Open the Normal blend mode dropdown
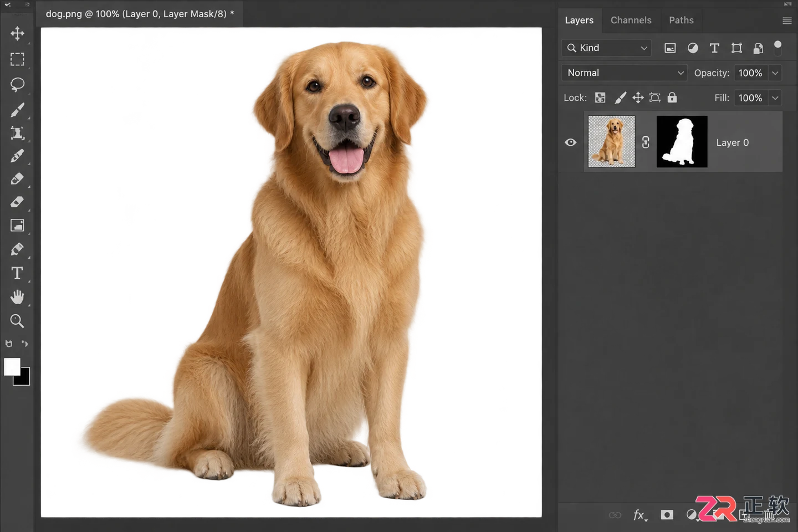This screenshot has width=798, height=532. [624, 73]
